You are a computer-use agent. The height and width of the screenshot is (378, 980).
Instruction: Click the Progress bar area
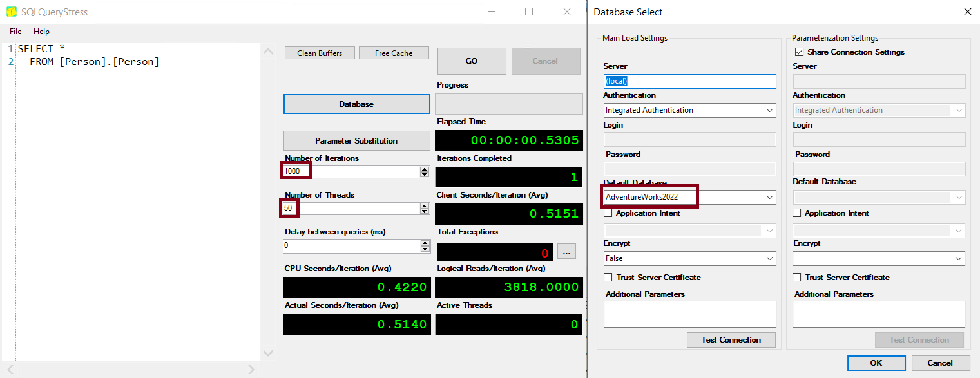(508, 104)
